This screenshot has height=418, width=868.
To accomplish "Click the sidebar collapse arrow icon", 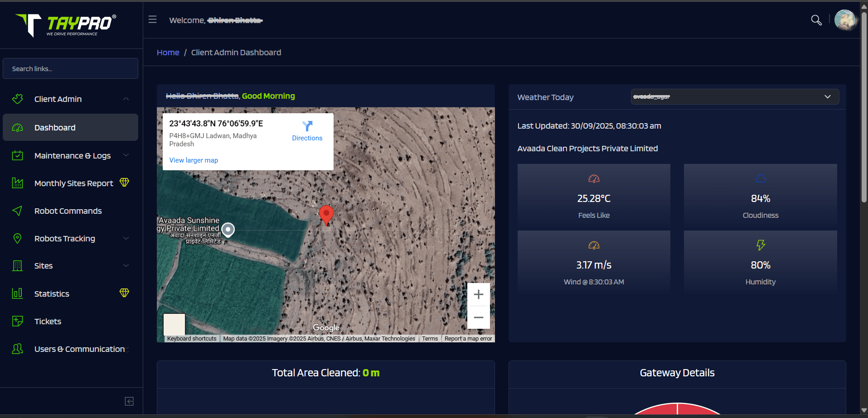I will 129,401.
